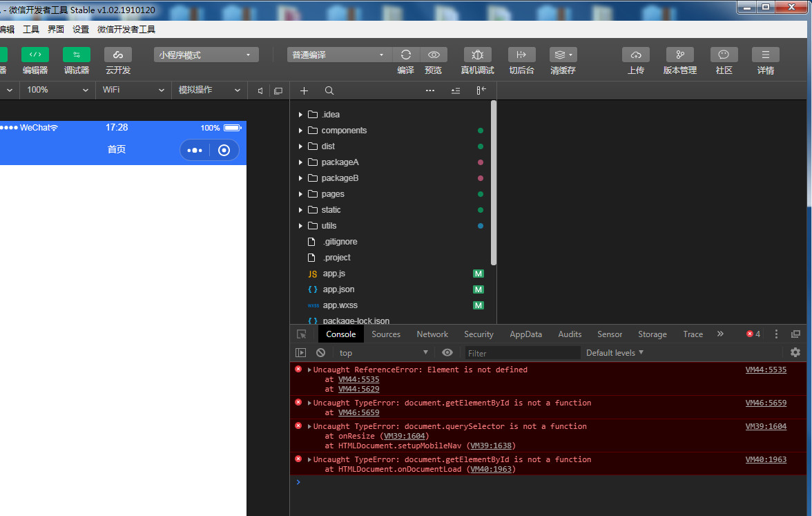Image resolution: width=812 pixels, height=516 pixels.
Task: Click the mini program menu dots button
Action: pyautogui.click(x=195, y=151)
